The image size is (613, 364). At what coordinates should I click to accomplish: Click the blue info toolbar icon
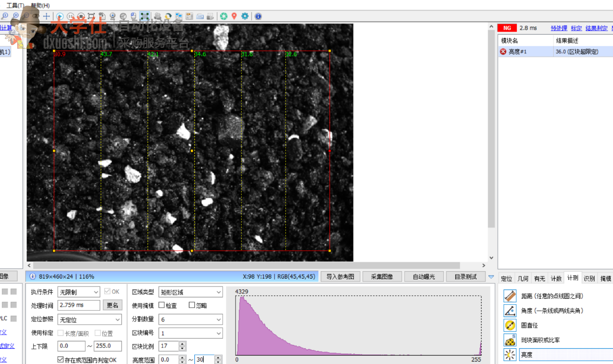(x=258, y=16)
